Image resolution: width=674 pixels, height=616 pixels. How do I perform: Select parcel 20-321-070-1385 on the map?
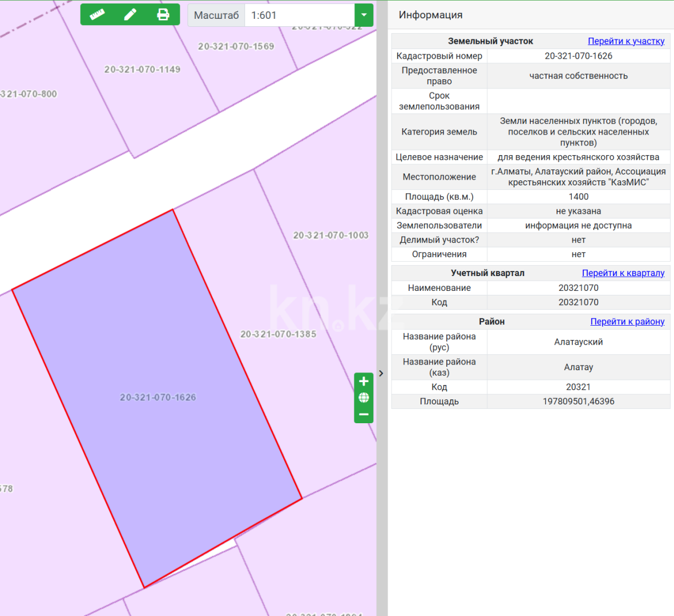pos(279,334)
